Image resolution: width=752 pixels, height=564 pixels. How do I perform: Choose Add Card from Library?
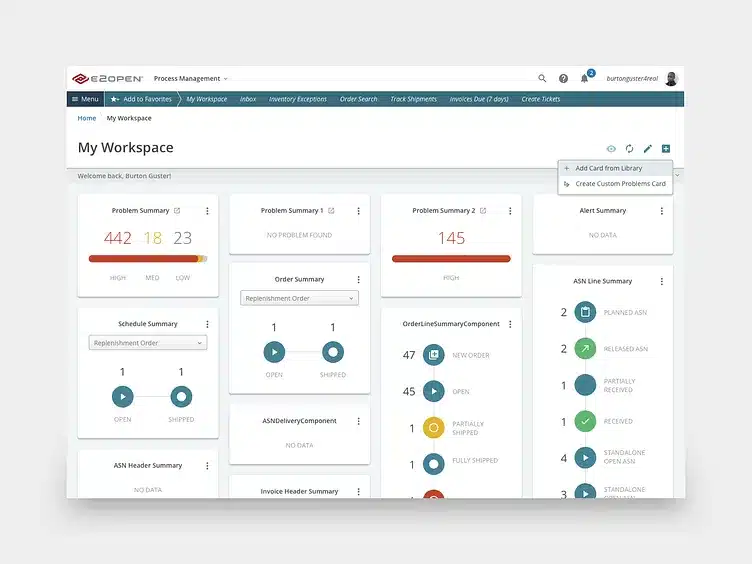tap(615, 168)
